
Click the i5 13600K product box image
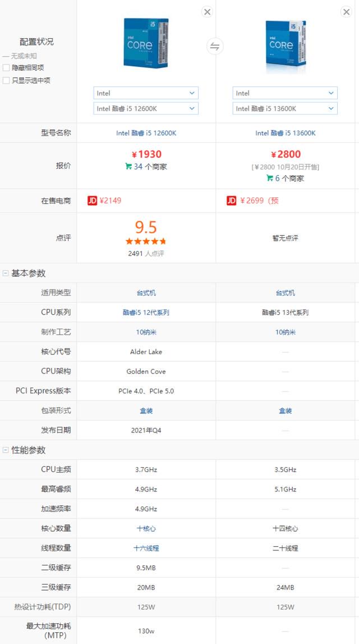click(x=285, y=44)
